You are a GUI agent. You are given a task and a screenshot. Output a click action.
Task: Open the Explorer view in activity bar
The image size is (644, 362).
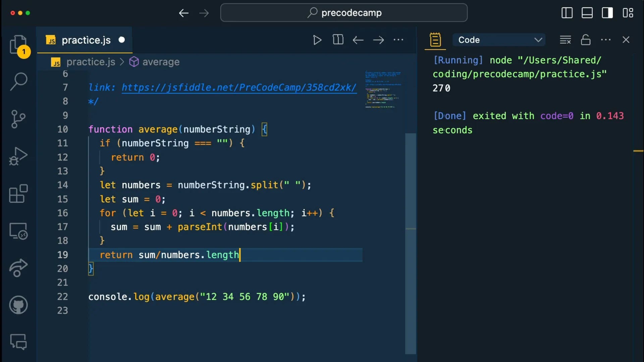(x=18, y=45)
